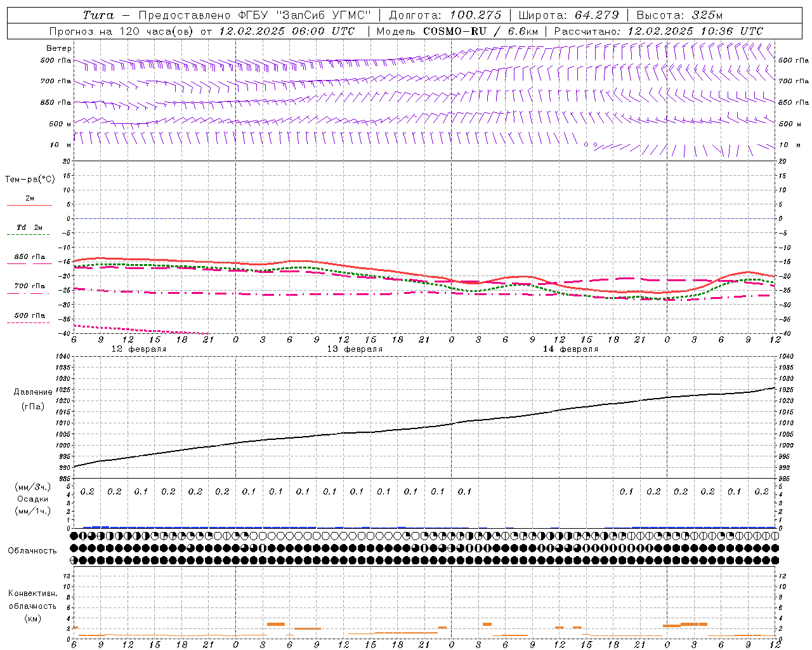Click the "(мм/1ч.)" precipitation unit label

pos(33,511)
